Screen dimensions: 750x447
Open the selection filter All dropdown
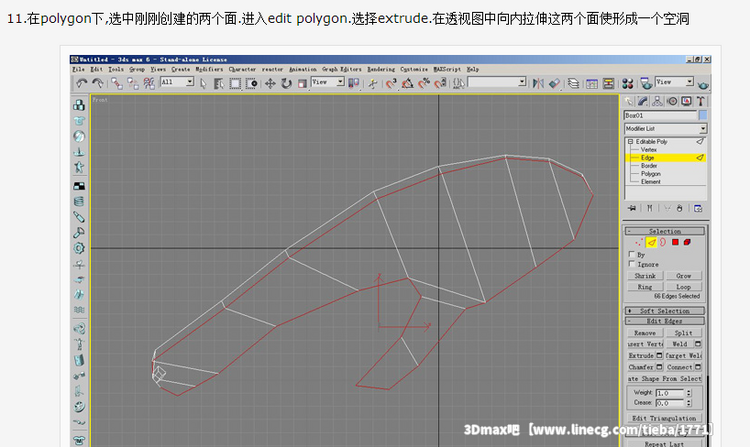click(177, 82)
